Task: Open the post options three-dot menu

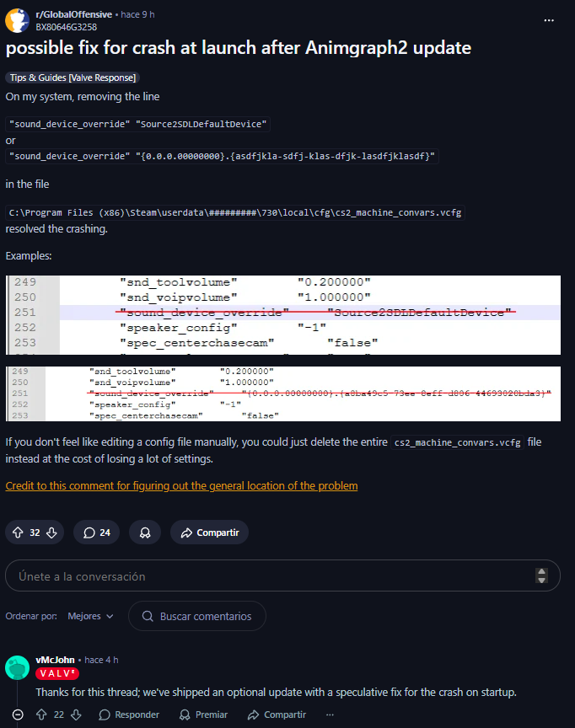Action: [x=549, y=20]
